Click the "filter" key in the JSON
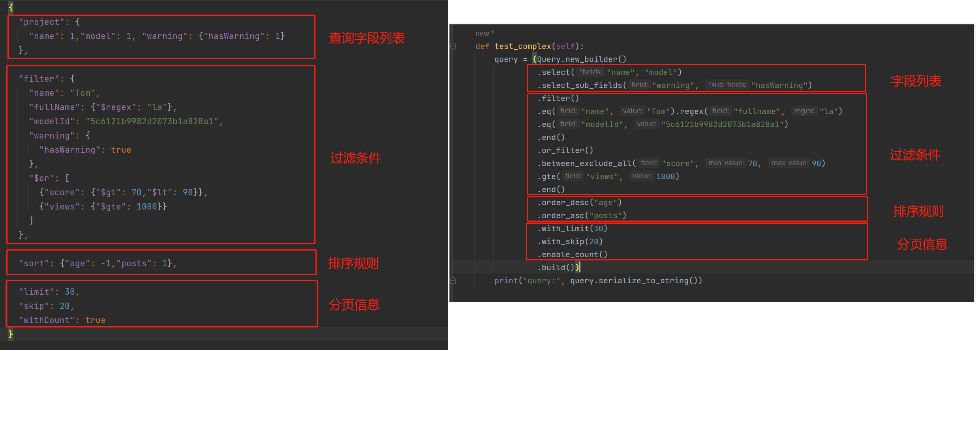The width and height of the screenshot is (980, 447). click(39, 79)
